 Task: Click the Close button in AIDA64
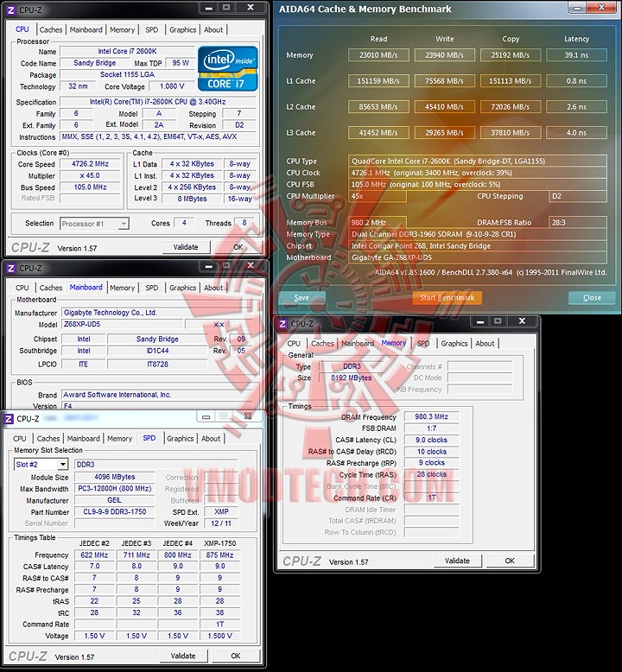592,298
